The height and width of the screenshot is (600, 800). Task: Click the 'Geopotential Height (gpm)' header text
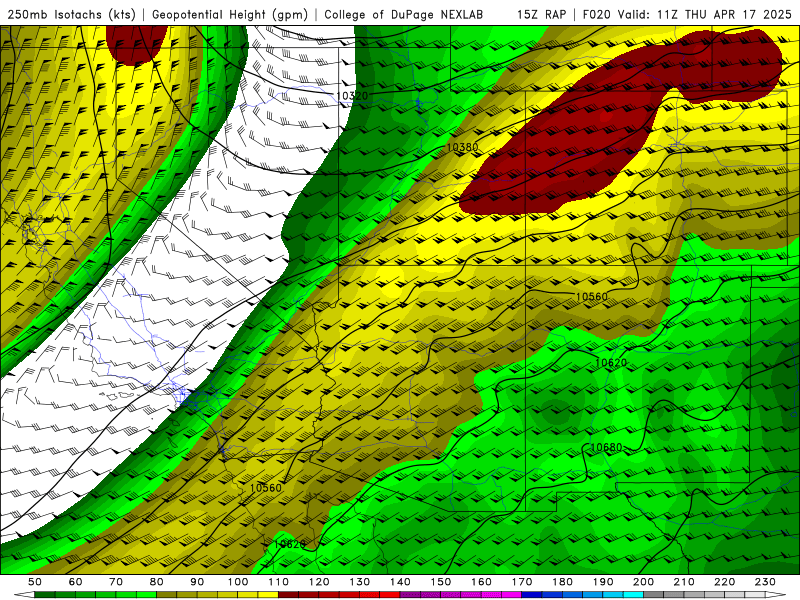pyautogui.click(x=230, y=14)
